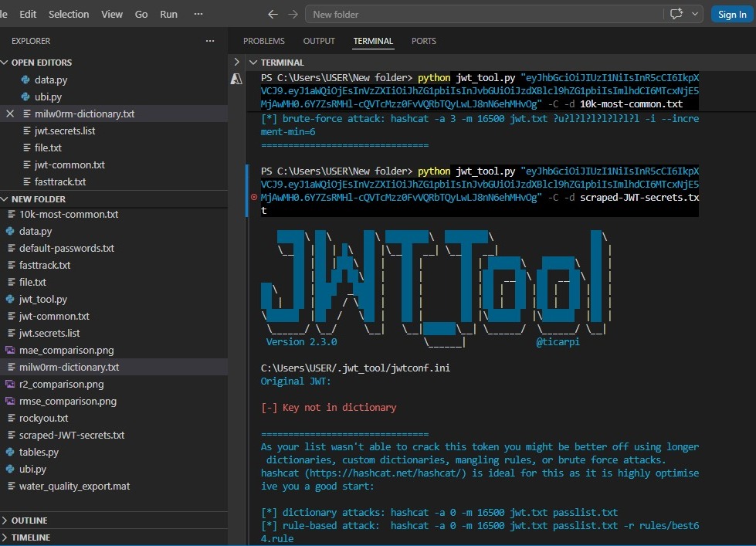Open the chat icon in title bar
The image size is (756, 546).
coord(676,14)
